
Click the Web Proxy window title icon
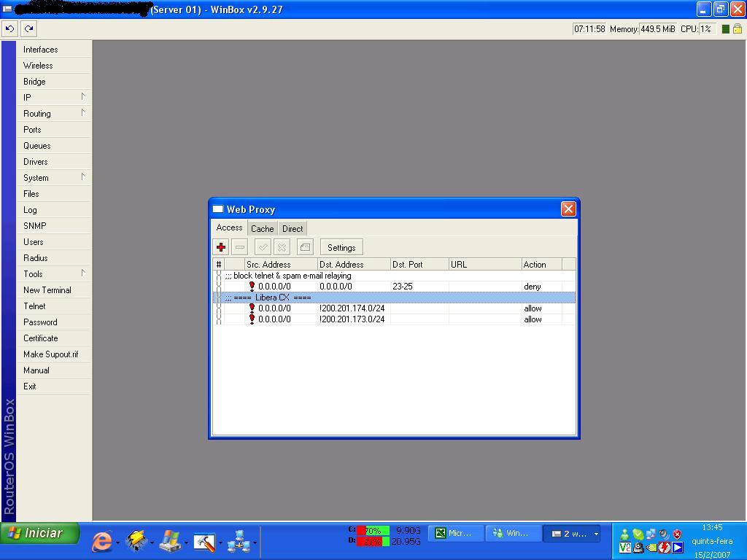217,209
